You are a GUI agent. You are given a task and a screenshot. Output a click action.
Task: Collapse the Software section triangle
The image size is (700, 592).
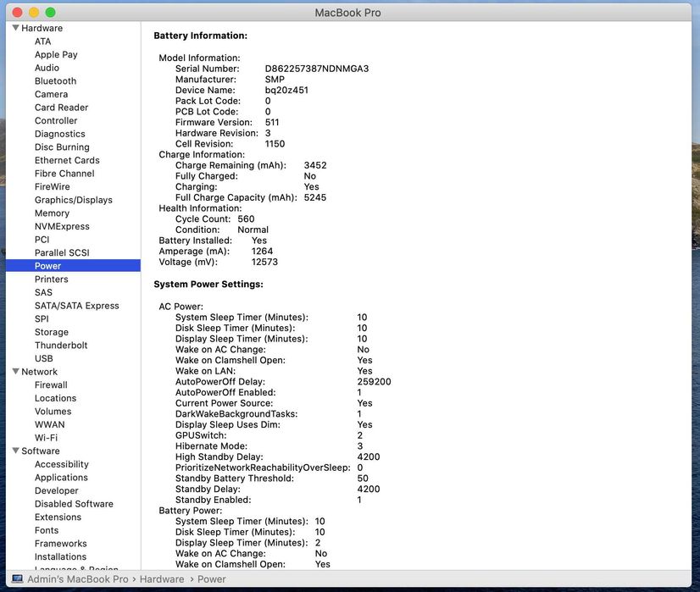pyautogui.click(x=15, y=451)
